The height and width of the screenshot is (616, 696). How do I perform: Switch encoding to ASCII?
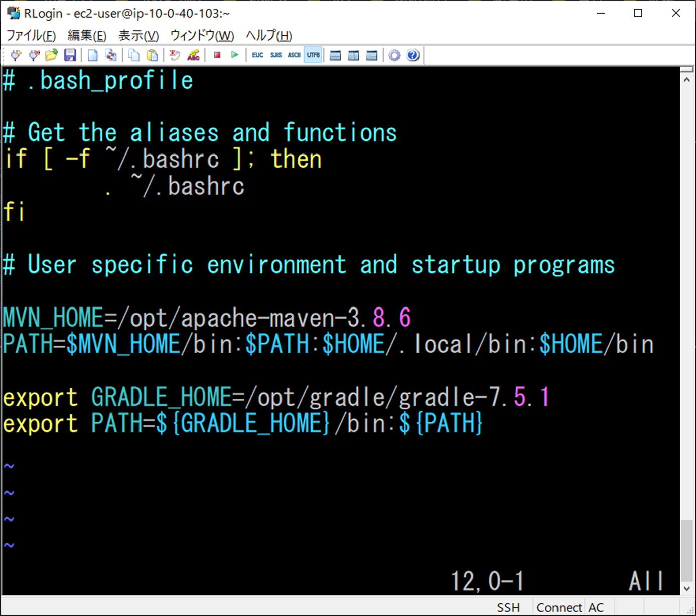pyautogui.click(x=294, y=55)
